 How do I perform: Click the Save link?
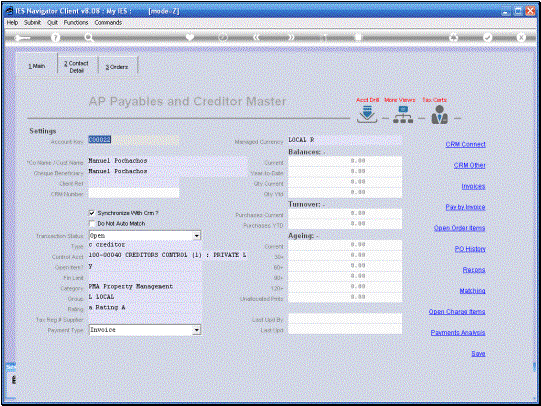click(478, 354)
